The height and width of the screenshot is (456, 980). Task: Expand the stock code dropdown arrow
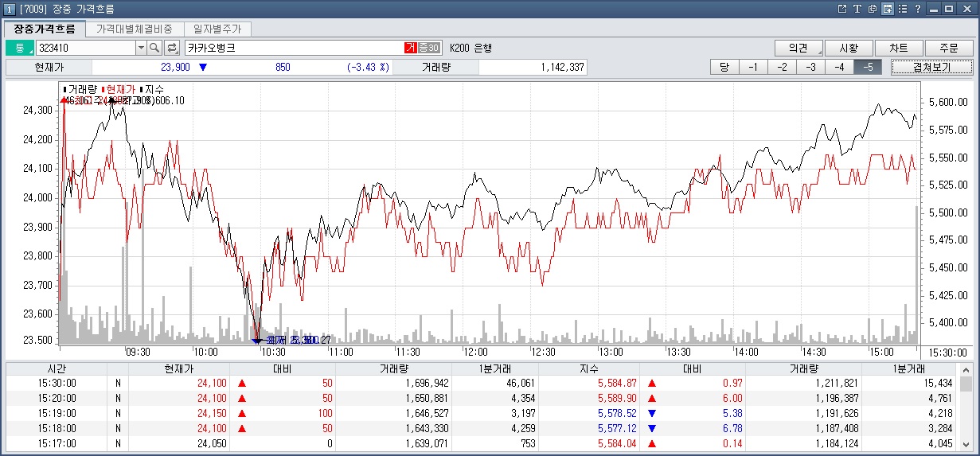point(142,48)
